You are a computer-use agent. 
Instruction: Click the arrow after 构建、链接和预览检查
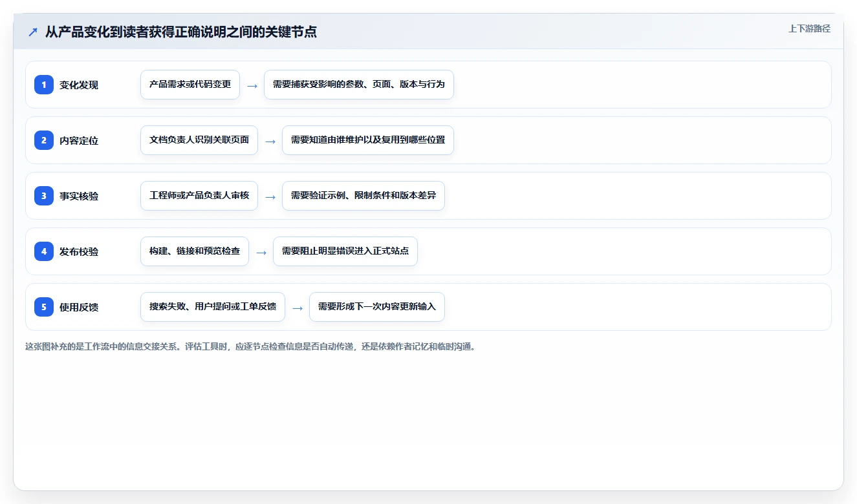coord(261,252)
